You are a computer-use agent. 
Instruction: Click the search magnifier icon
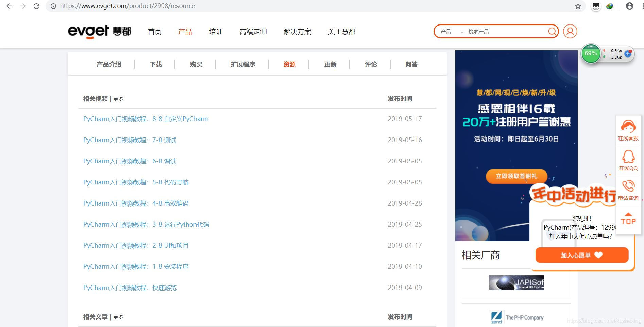pos(552,31)
